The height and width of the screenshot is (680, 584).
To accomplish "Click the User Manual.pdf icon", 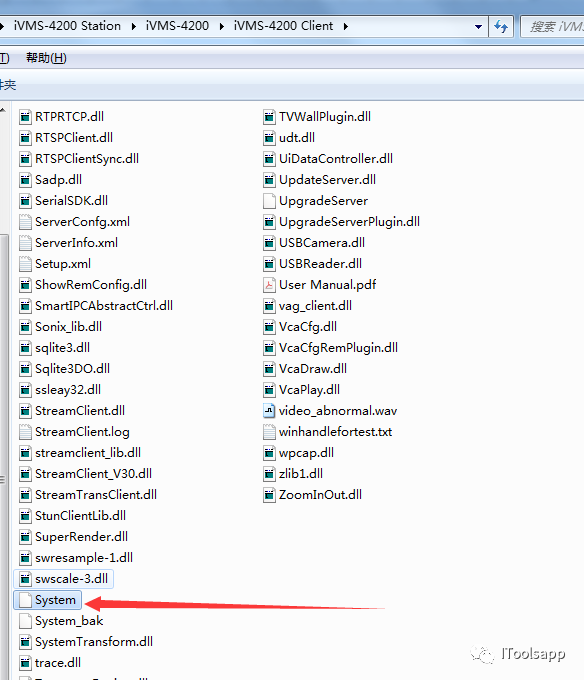I will (x=269, y=285).
